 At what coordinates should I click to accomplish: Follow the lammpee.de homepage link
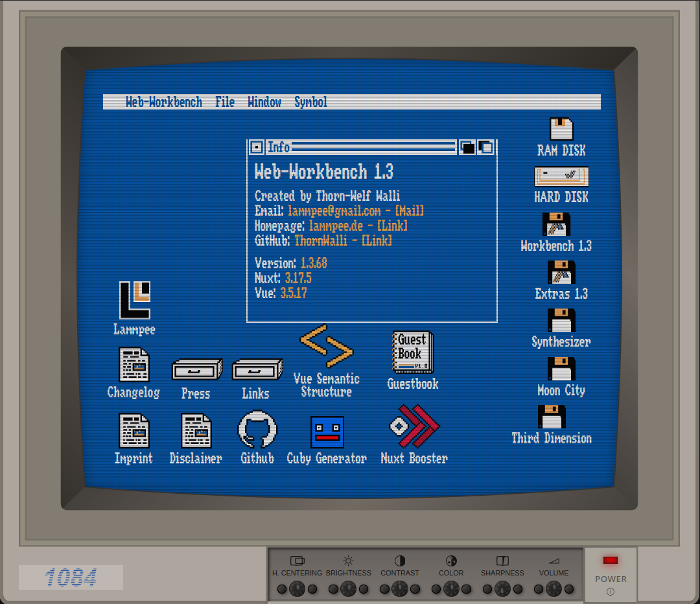(x=358, y=226)
